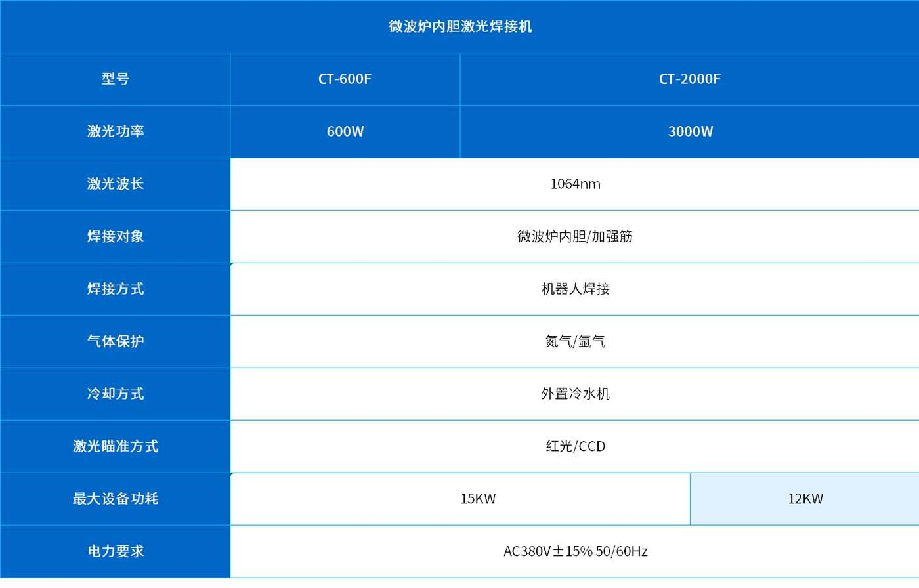Select the 激光波长 row label
Image resolution: width=919 pixels, height=588 pixels.
[x=115, y=184]
